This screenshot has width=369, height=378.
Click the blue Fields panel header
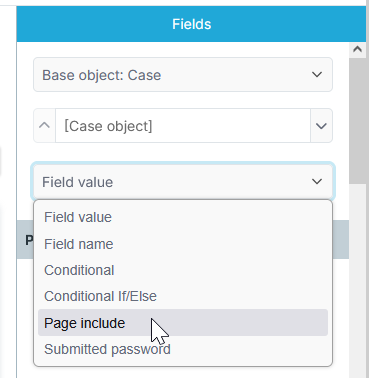point(191,24)
